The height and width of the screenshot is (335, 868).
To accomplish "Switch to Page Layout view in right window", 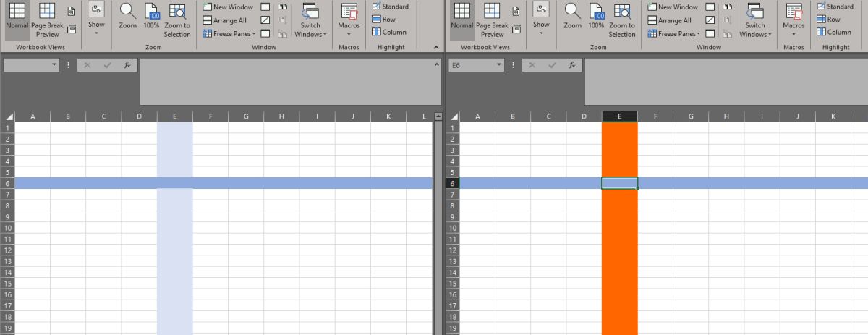I will (516, 12).
